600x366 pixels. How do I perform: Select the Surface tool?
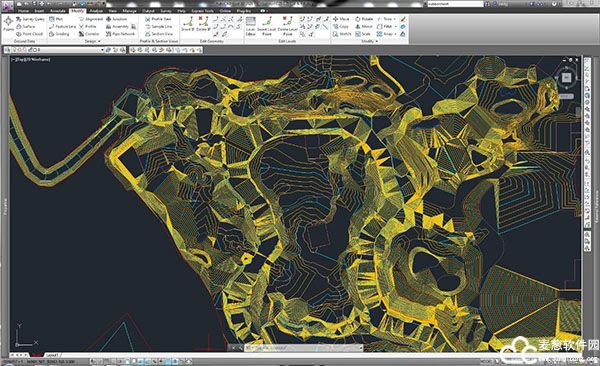[26, 26]
